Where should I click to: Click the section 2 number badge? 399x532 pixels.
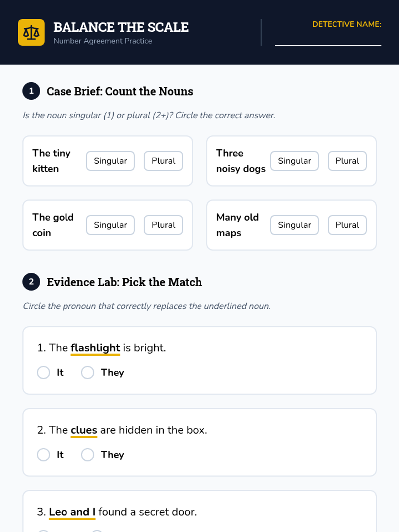[x=31, y=282]
